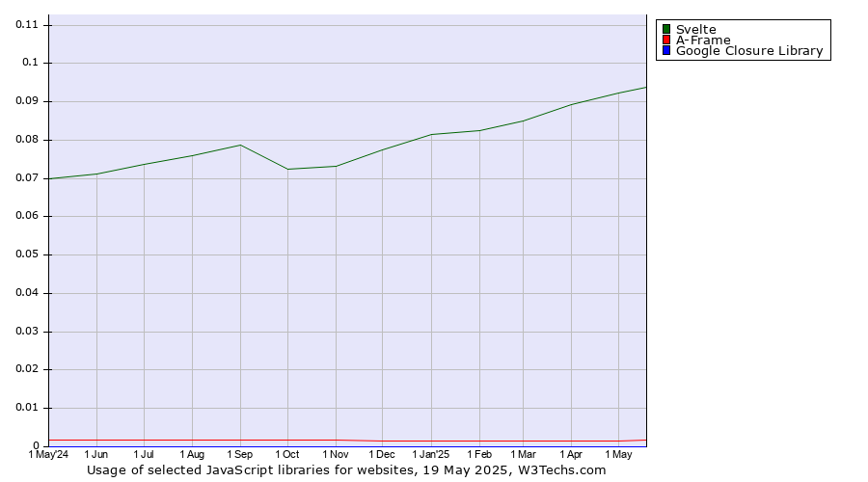Click the final 1 May x-axis label
This screenshot has width=868, height=482.
618,454
